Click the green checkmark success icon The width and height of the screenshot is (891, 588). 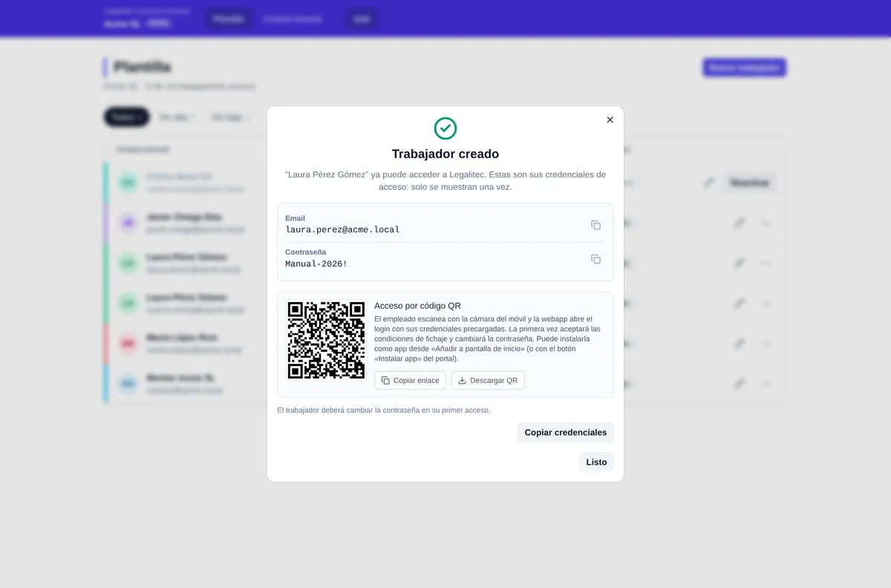446,128
